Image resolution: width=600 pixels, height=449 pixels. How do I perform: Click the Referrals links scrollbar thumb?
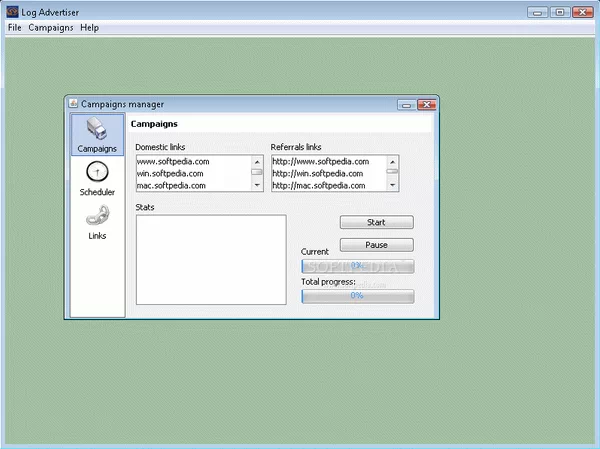tap(392, 171)
